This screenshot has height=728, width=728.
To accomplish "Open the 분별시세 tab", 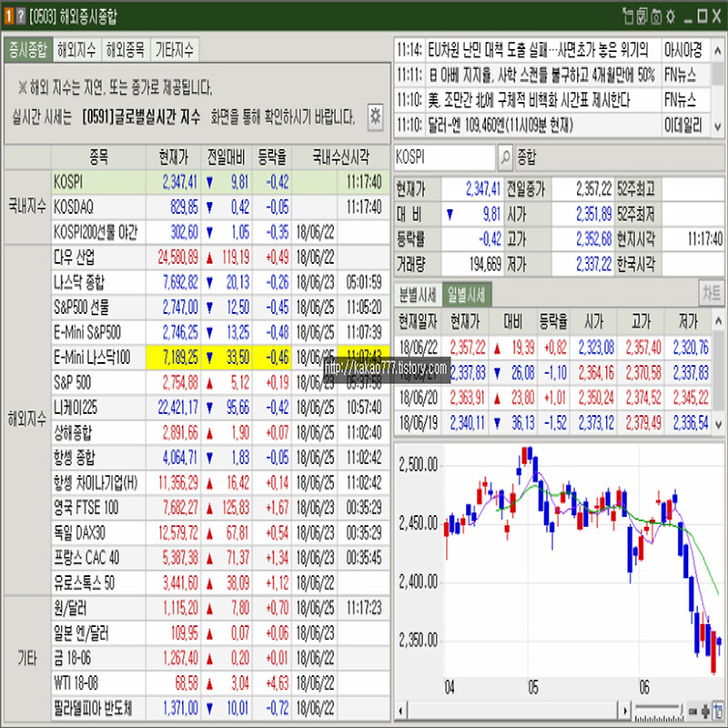I will (418, 294).
